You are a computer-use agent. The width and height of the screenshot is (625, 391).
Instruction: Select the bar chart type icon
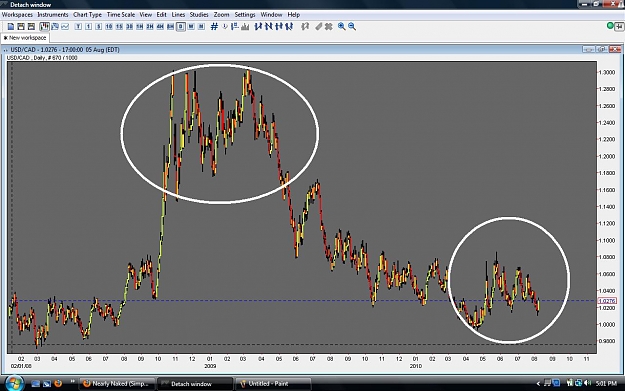(x=55, y=27)
